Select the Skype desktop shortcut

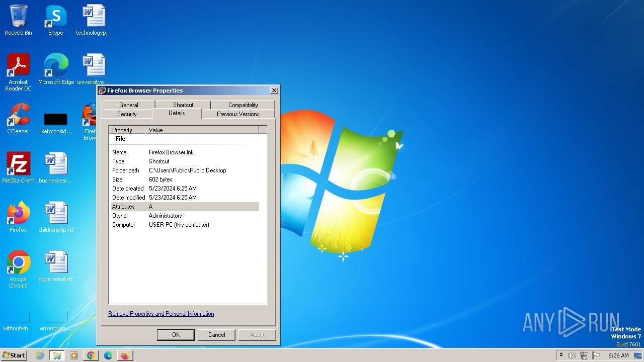point(55,20)
